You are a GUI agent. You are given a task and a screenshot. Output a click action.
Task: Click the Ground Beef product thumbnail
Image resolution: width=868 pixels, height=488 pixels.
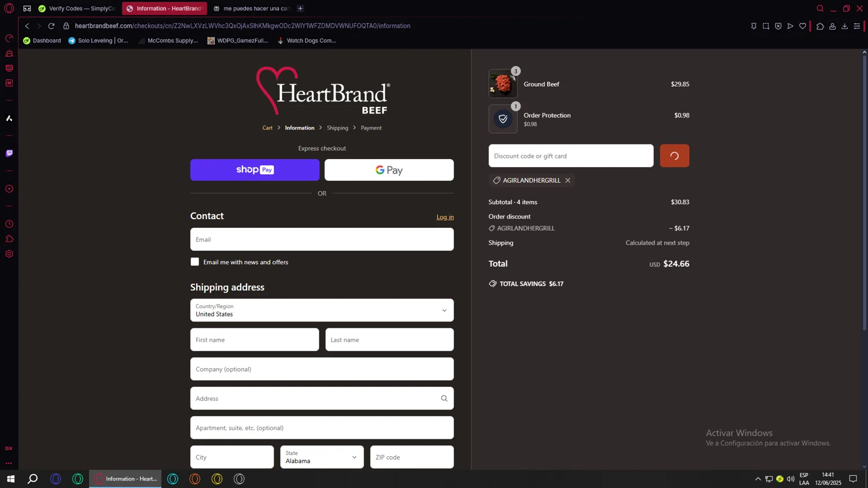pyautogui.click(x=503, y=84)
